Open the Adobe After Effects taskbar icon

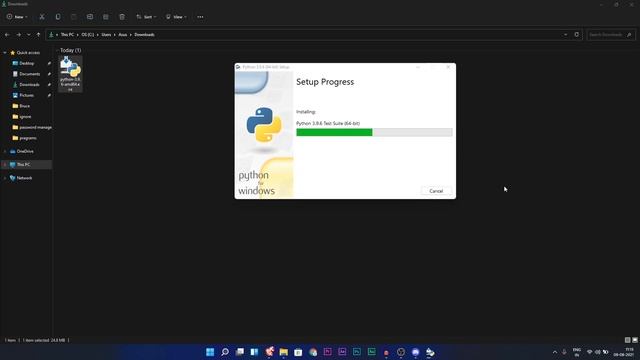(342, 352)
